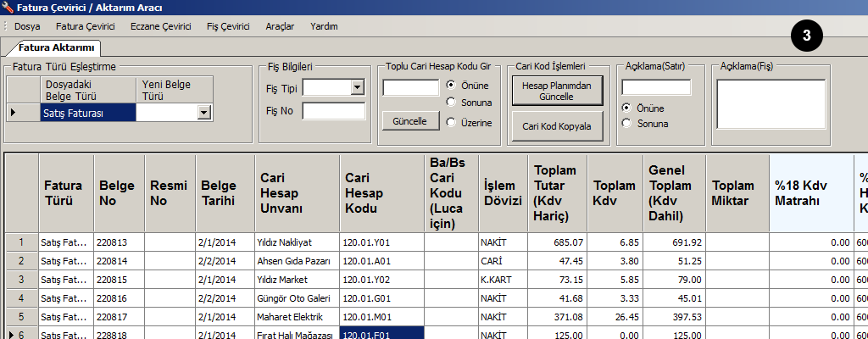Click the Cari Kod Kopyala button
This screenshot has width=868, height=339.
click(556, 126)
